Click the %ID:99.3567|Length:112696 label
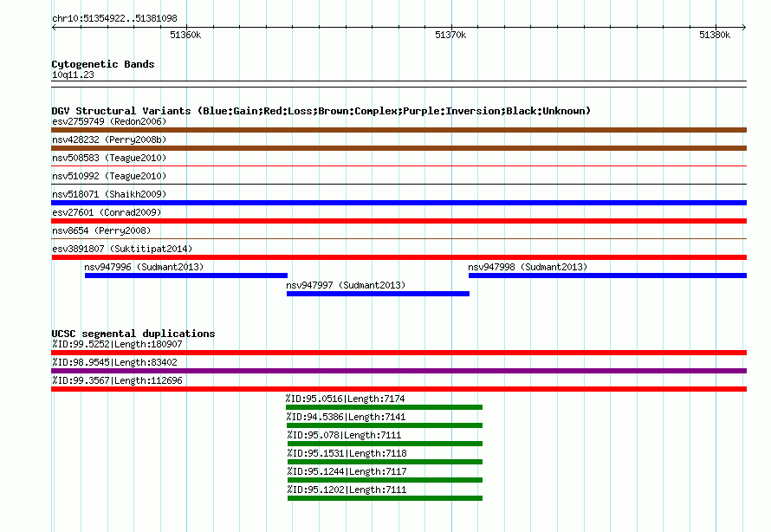The height and width of the screenshot is (532, 771). pyautogui.click(x=117, y=380)
